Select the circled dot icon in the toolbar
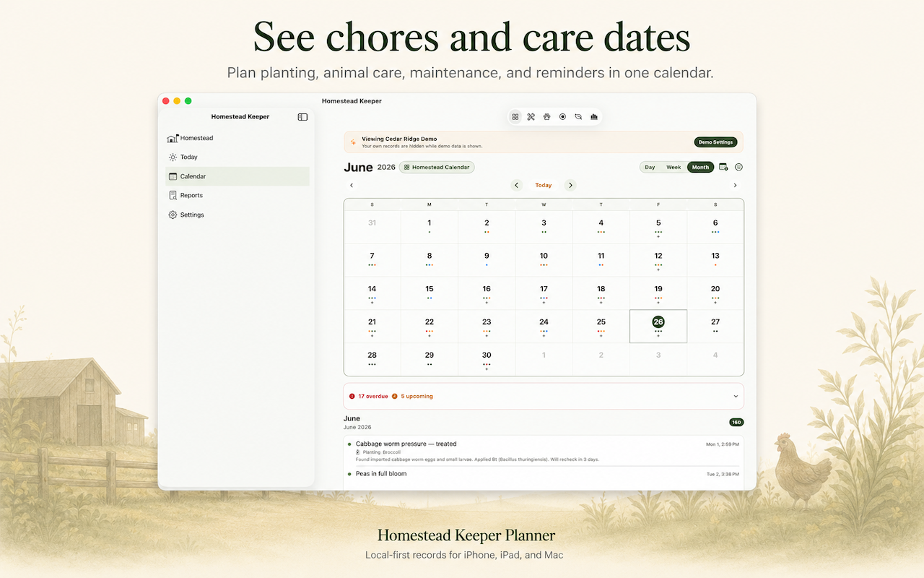The height and width of the screenshot is (578, 924). (x=562, y=116)
